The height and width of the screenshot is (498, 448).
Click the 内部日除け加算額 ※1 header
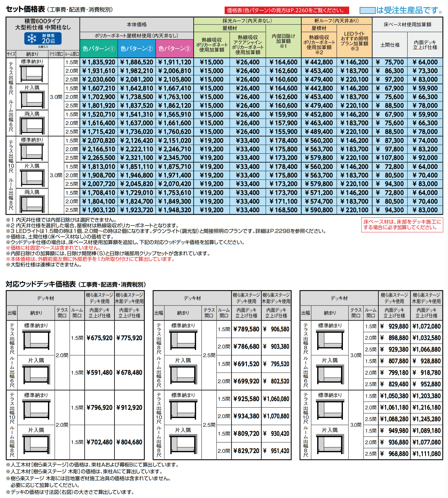283,41
